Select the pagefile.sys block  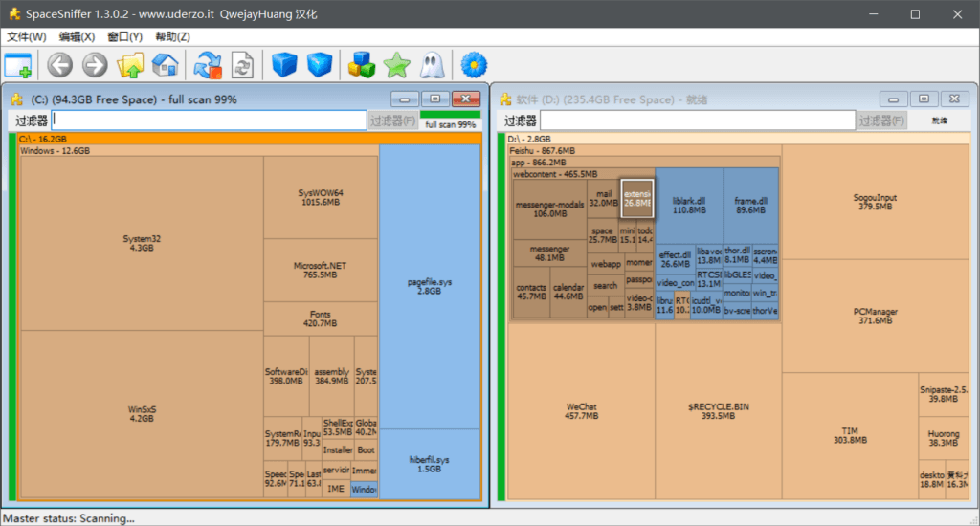tap(429, 286)
